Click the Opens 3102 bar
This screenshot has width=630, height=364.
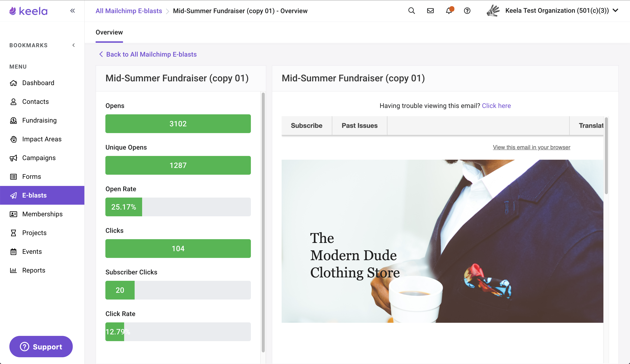coord(178,124)
